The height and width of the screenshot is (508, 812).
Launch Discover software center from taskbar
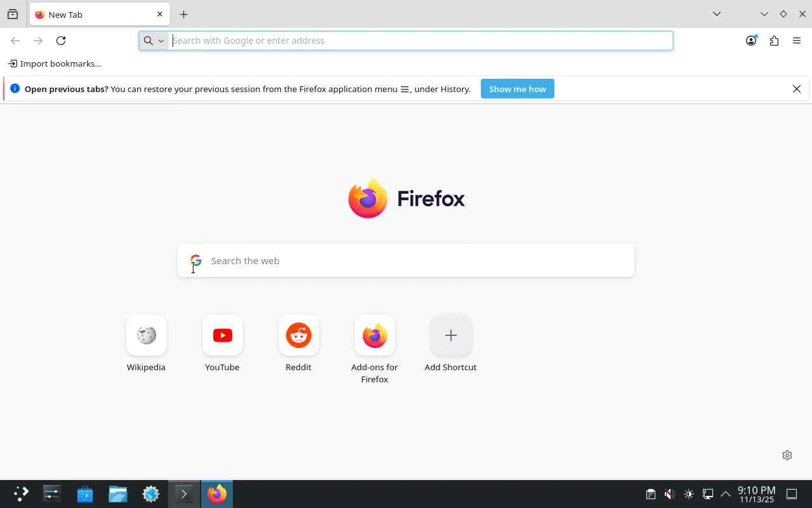click(x=85, y=494)
